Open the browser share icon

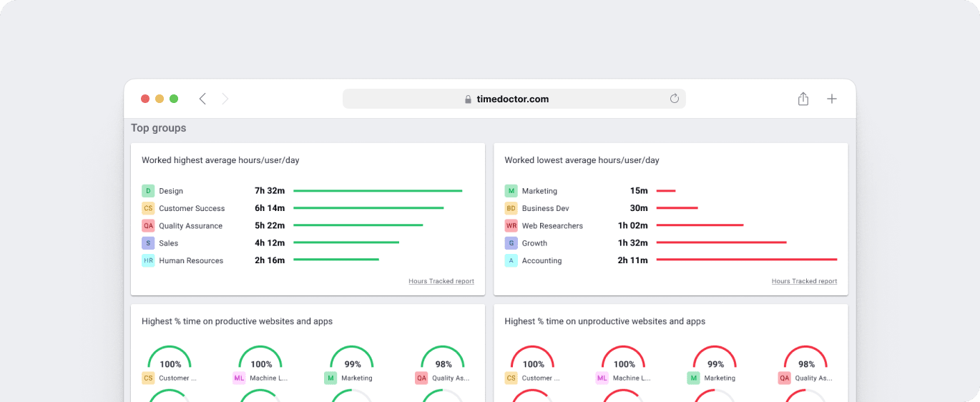tap(803, 99)
